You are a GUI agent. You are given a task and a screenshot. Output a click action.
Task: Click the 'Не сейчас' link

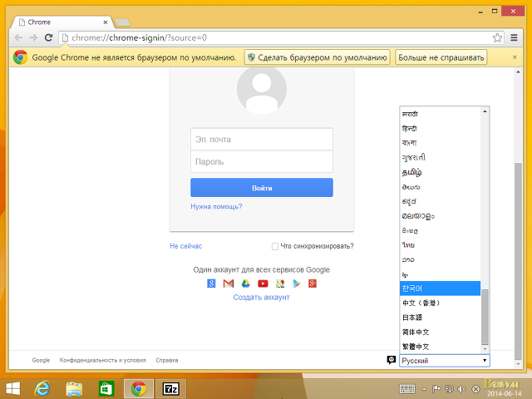(186, 246)
